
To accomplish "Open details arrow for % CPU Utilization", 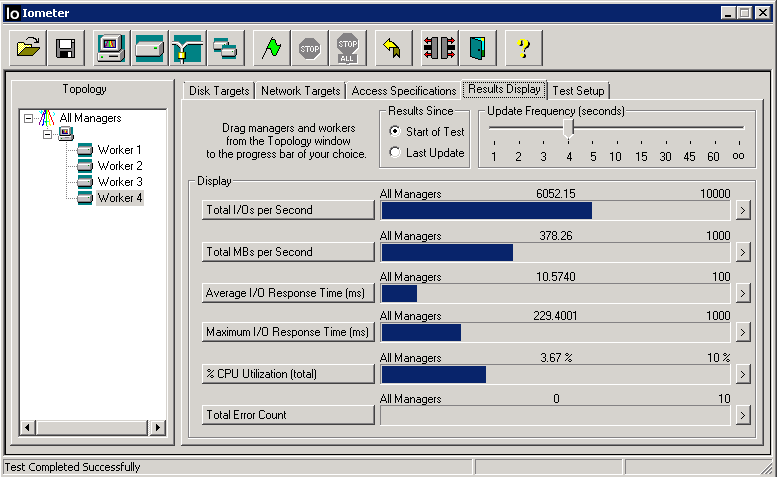I will pyautogui.click(x=742, y=374).
